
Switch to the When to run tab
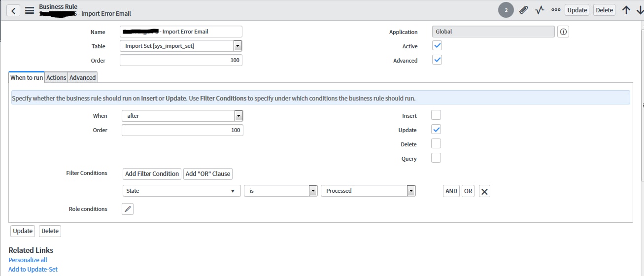point(27,77)
